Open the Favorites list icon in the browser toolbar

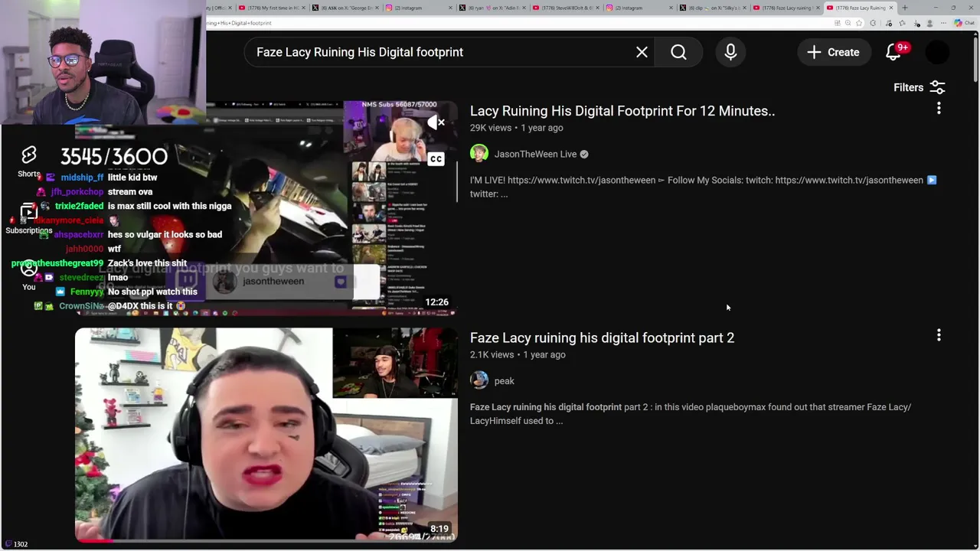pos(902,23)
